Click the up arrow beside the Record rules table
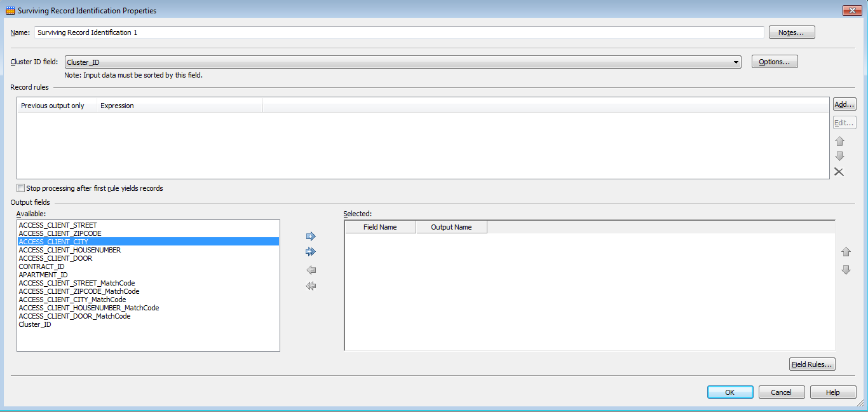 coord(839,141)
